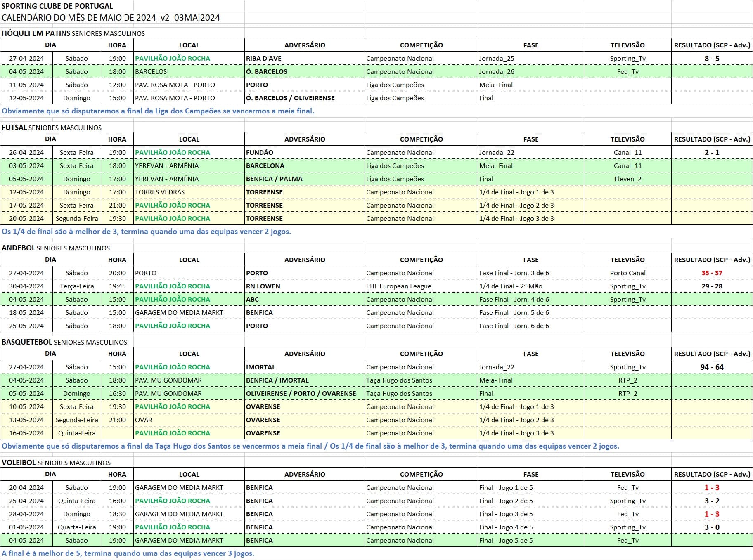This screenshot has height=560, width=753.
Task: Click the 'ABC' opponent cell
Action: point(305,299)
